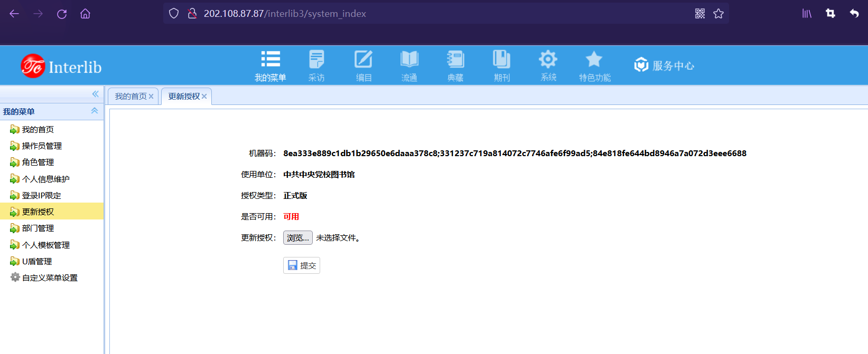Screen dimensions: 868x354
Task: Collapse the sidebar with double-arrow icon
Action: pyautogui.click(x=95, y=94)
